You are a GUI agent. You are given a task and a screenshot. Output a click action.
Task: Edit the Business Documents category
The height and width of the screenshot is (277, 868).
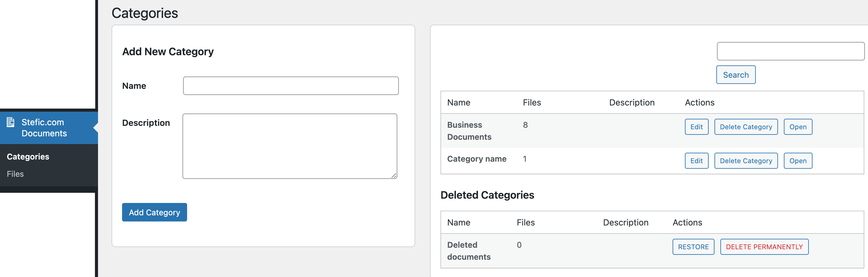pyautogui.click(x=696, y=127)
